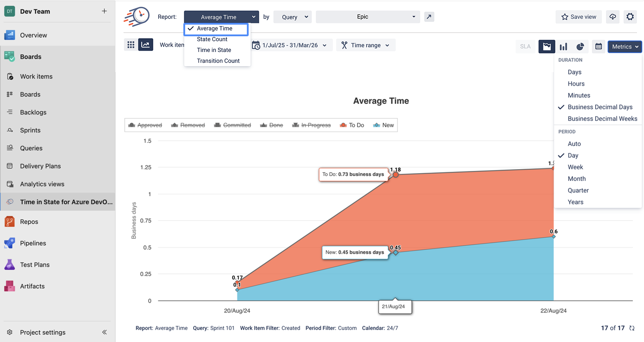Image resolution: width=644 pixels, height=342 pixels.
Task: Choose Time in State report option
Action: click(x=214, y=50)
